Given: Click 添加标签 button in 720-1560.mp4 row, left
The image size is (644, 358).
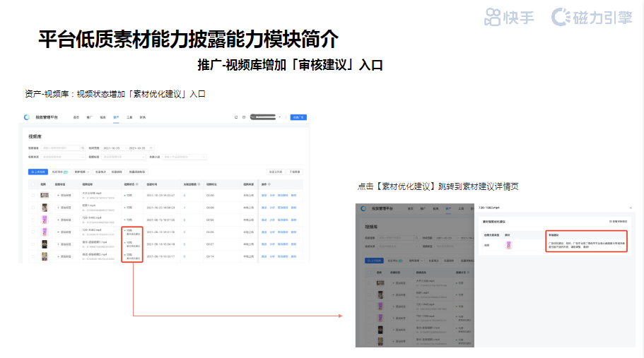Looking at the screenshot, I should click(64, 232).
